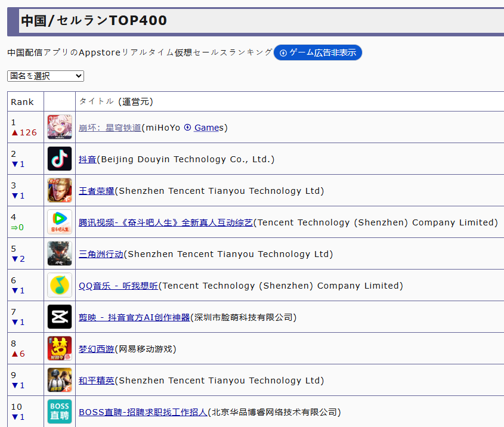The height and width of the screenshot is (427, 504).
Task: Click the 梦幻西游 game icon
Action: coord(60,348)
